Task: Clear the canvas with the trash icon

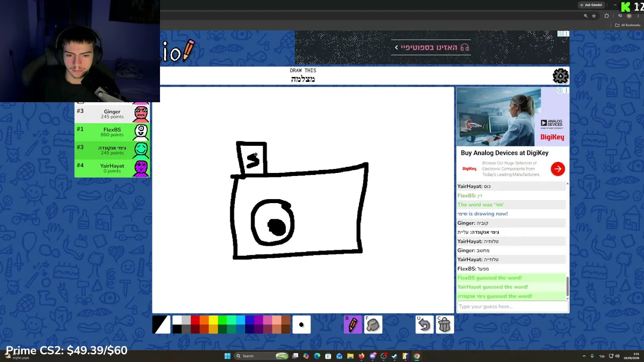Action: [445, 325]
